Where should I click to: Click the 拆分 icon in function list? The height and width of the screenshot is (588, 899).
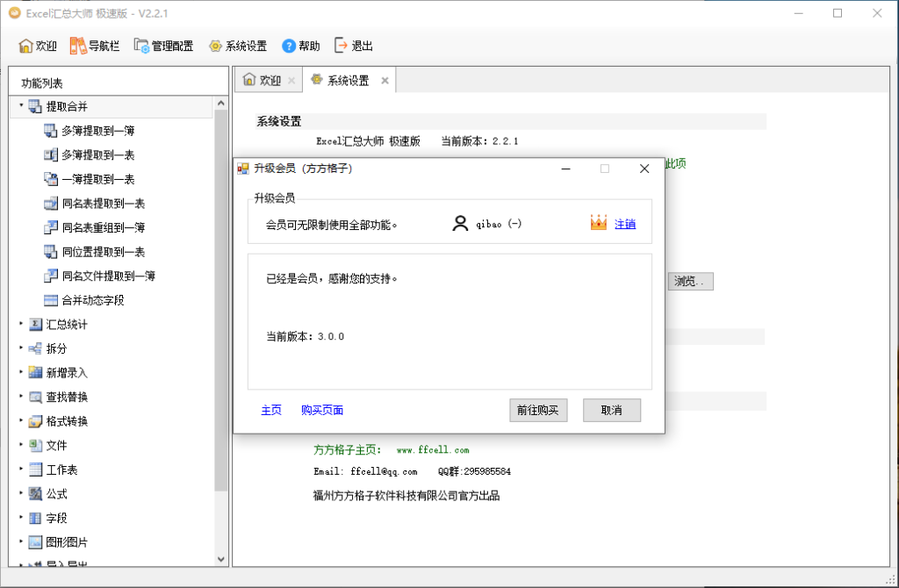pyautogui.click(x=35, y=348)
